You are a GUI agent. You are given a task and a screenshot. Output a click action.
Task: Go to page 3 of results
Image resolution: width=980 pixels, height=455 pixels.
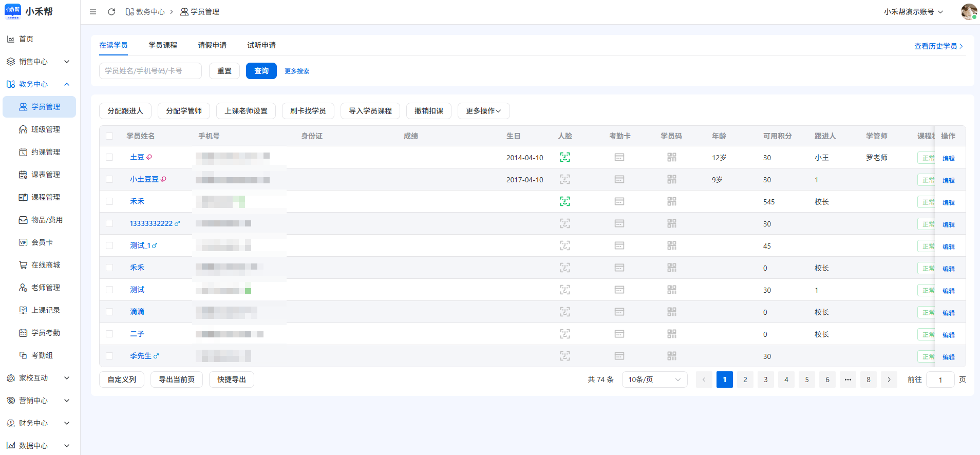765,380
